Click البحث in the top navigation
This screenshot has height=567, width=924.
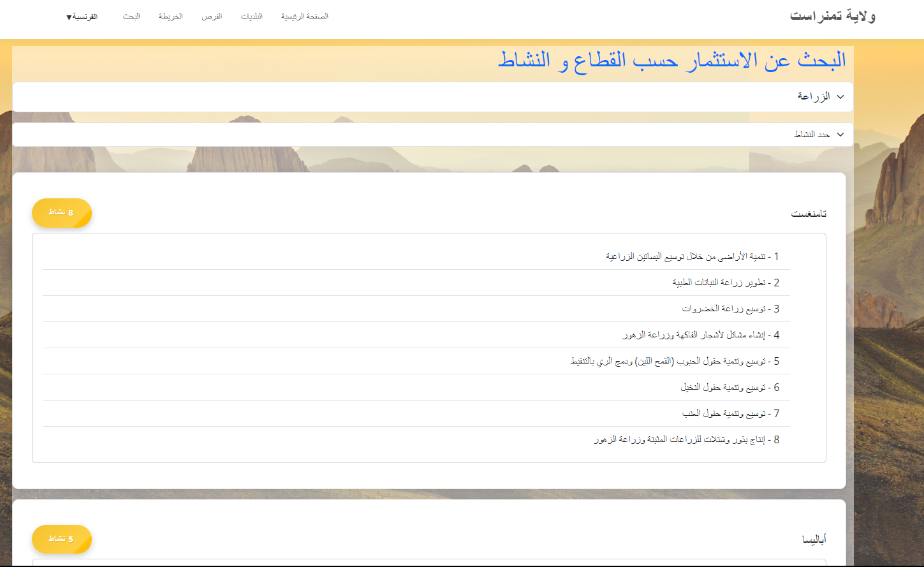click(131, 17)
